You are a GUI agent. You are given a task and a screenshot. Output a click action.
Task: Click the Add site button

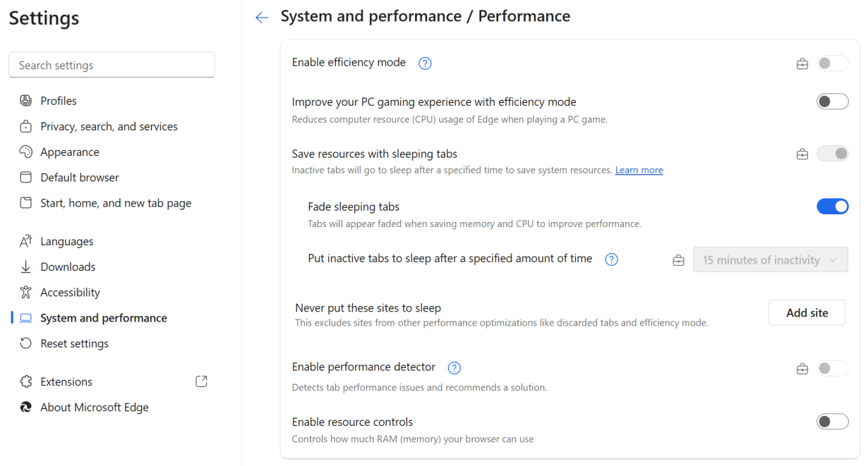click(807, 312)
